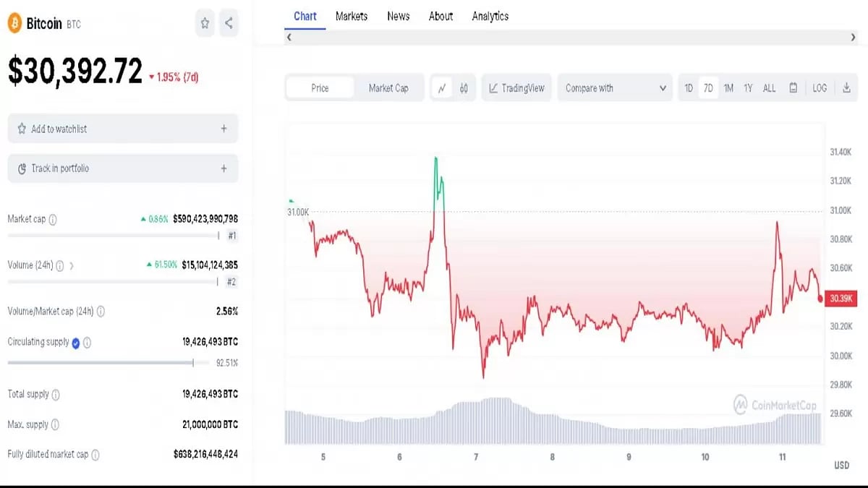Open the TradingView chart view
Screen dimensions: 868x488
[516, 87]
